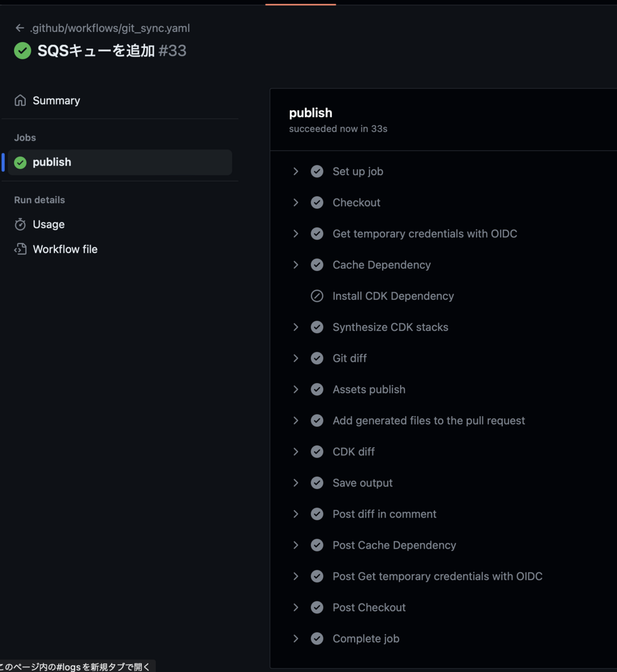Open the Workflow file via its file icon

20,249
